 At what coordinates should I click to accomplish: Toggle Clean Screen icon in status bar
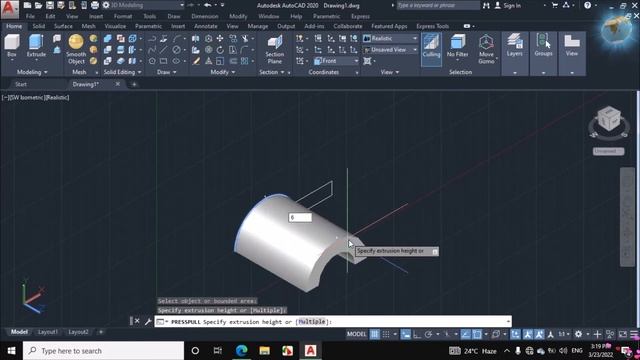click(622, 334)
